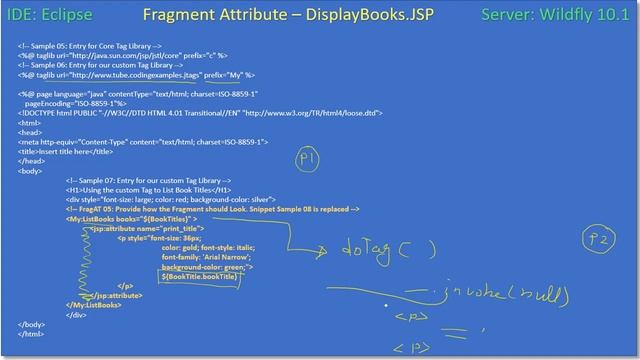Click the closing </jsp:attribute> line

(x=116, y=296)
